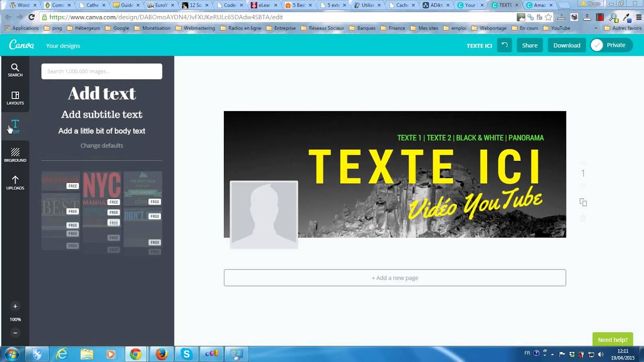Open Windows Explorer folder in taskbar
Screen dimensions: 644x362
pyautogui.click(x=87, y=354)
